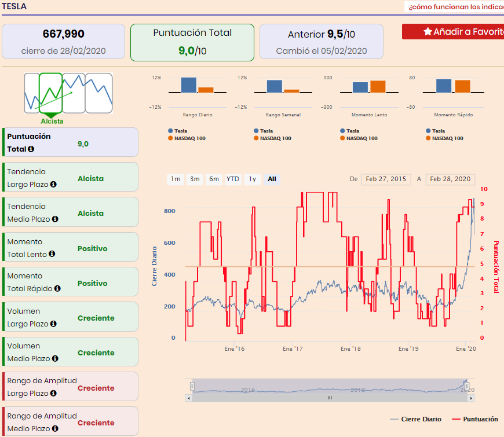Click info icon for Tendencia Medio Plazo

tap(55, 219)
